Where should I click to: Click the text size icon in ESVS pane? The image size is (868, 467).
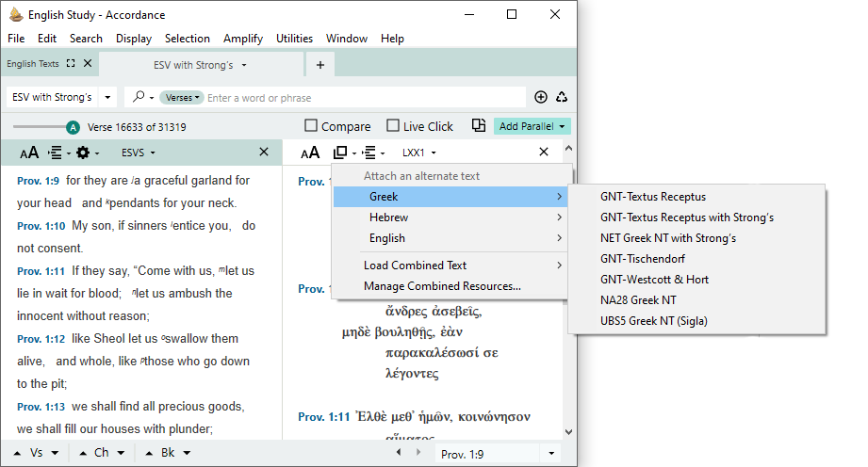(x=29, y=153)
